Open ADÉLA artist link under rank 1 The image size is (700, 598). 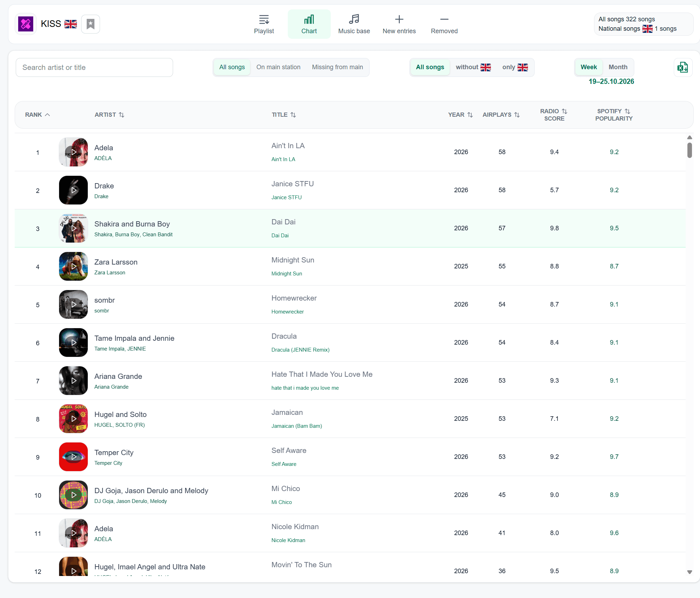pyautogui.click(x=103, y=158)
